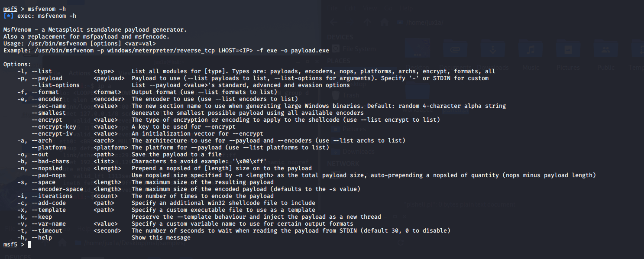644x259 pixels.
Task: Open the Documents folder with paperclip icon
Action: [455, 49]
